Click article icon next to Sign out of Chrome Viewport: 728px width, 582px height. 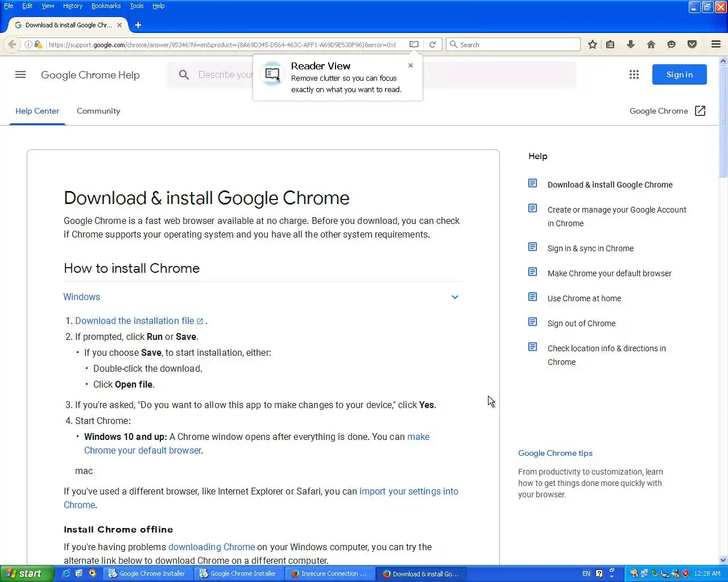coord(532,322)
